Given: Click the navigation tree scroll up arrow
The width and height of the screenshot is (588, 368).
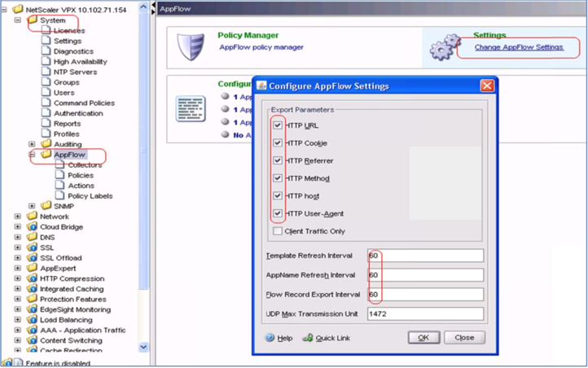Looking at the screenshot, I should coord(143,7).
